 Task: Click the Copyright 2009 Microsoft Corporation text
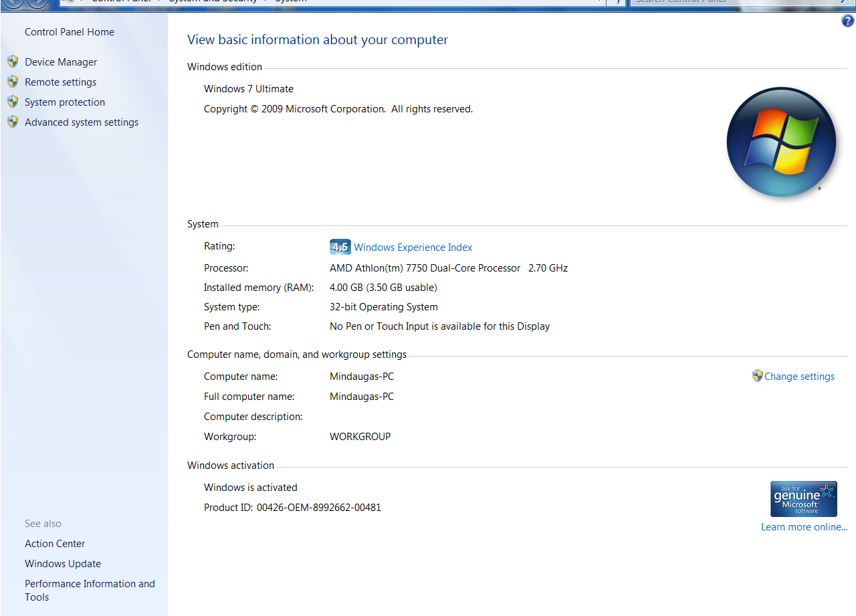tap(338, 109)
